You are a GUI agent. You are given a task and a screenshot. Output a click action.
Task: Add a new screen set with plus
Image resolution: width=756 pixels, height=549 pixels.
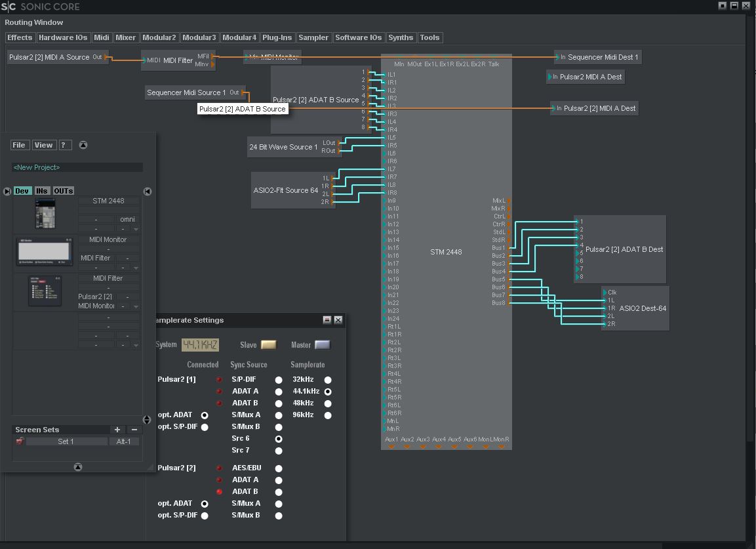coord(117,430)
